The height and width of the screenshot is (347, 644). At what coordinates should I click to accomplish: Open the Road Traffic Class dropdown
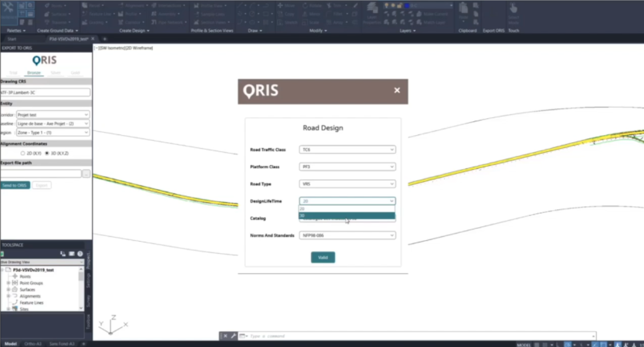coord(347,149)
